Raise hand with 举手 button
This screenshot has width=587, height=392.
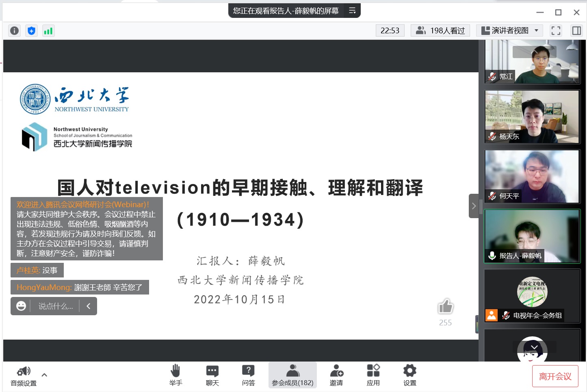click(x=175, y=375)
